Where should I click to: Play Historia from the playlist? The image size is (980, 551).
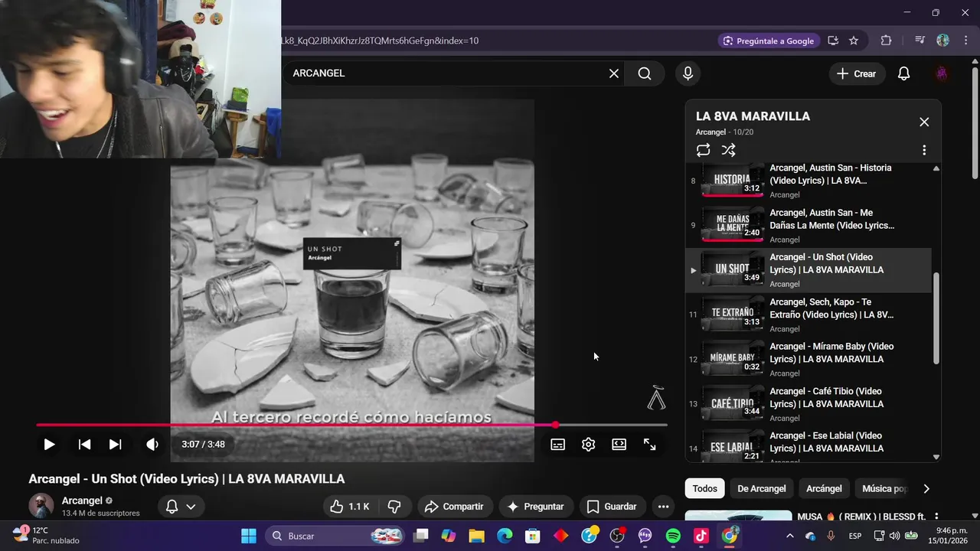coord(808,181)
